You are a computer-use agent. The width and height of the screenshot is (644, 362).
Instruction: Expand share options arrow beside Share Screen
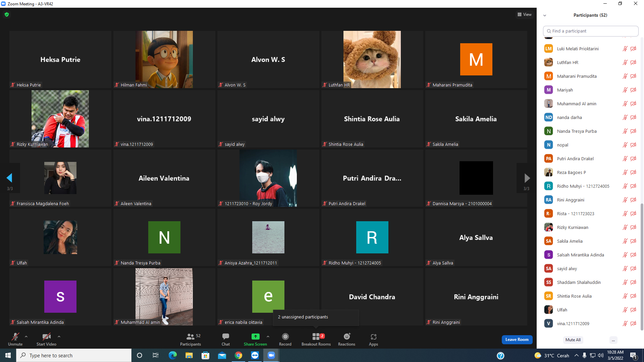pos(268,337)
